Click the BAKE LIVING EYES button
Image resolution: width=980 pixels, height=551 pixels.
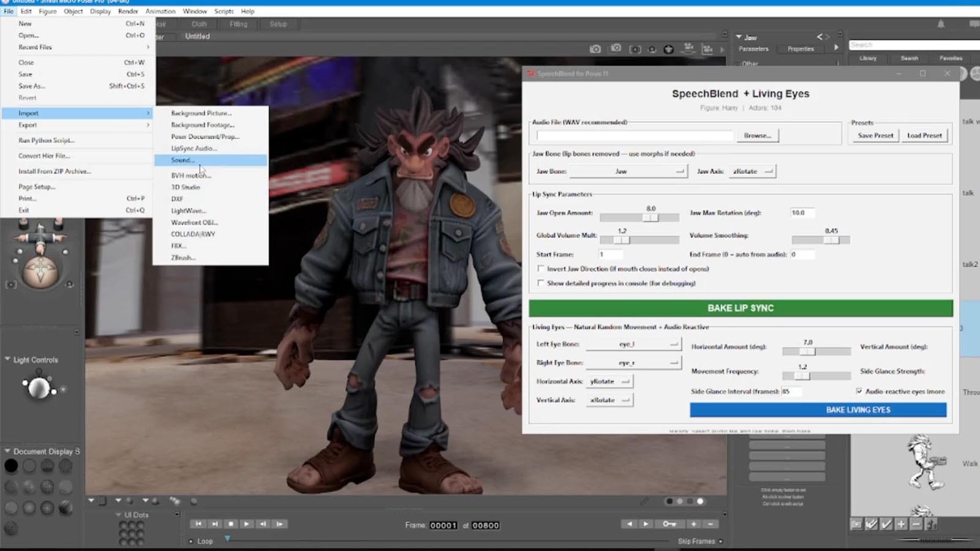click(x=818, y=410)
